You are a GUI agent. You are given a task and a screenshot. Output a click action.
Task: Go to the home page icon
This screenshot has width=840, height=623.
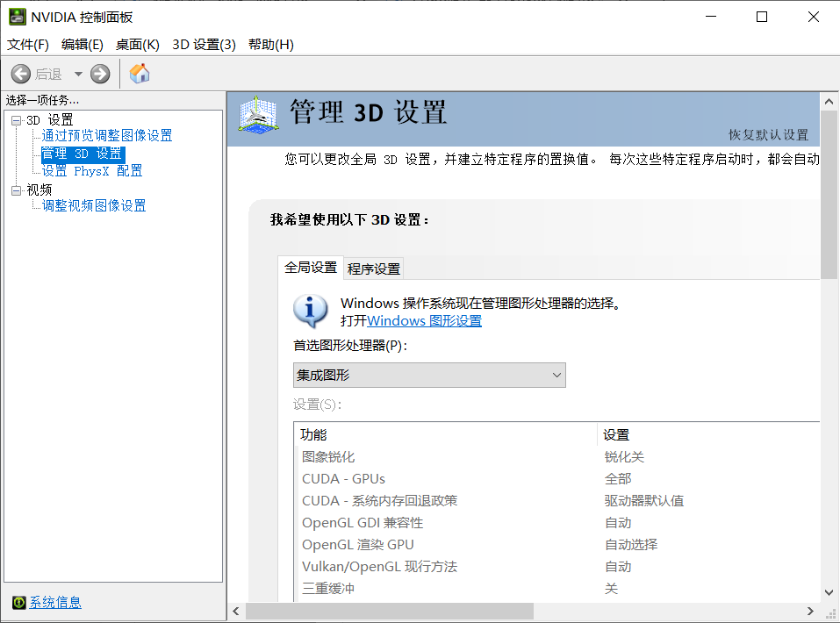tap(140, 74)
